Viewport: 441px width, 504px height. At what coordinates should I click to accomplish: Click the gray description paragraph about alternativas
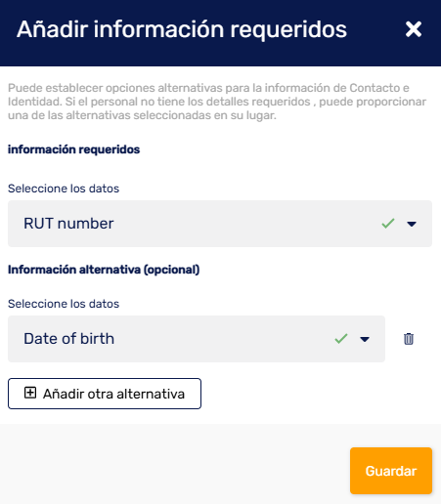coord(217,102)
